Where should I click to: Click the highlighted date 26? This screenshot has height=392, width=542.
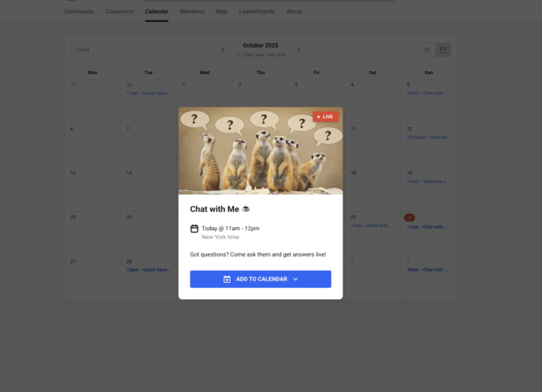410,217
